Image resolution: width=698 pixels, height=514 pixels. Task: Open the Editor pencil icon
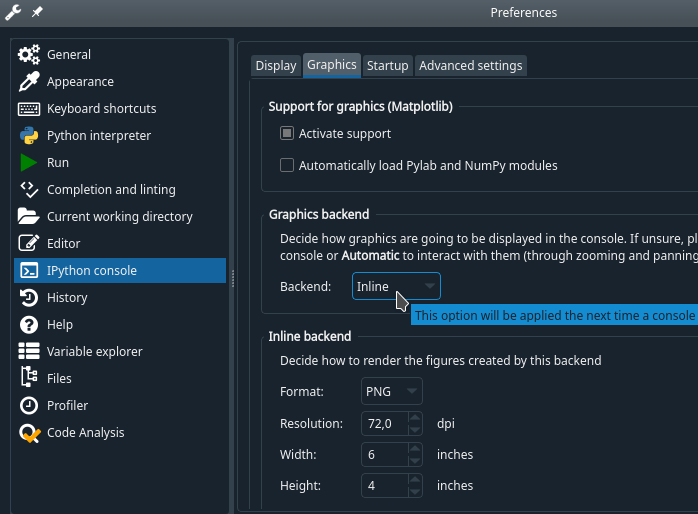[29, 244]
